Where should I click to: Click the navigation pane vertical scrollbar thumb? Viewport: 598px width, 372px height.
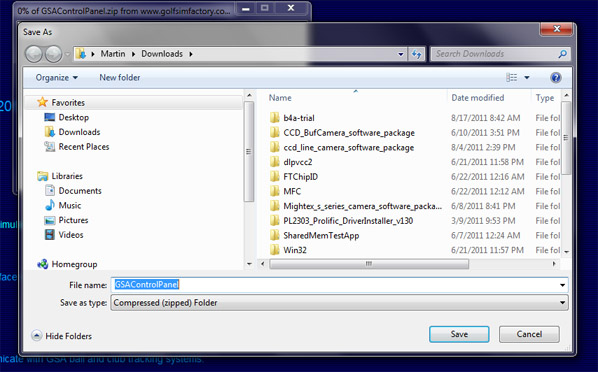(249, 151)
